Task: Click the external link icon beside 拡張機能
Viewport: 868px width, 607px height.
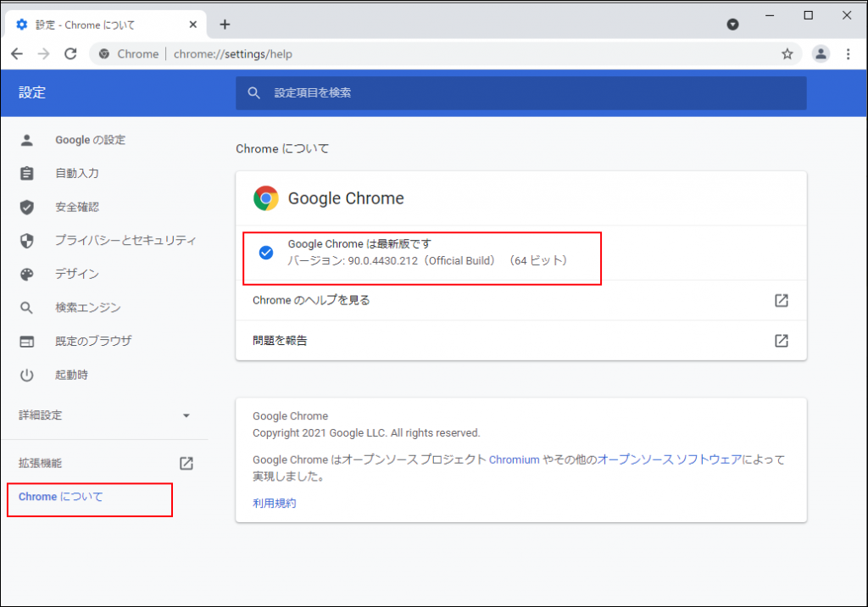Action: click(186, 464)
